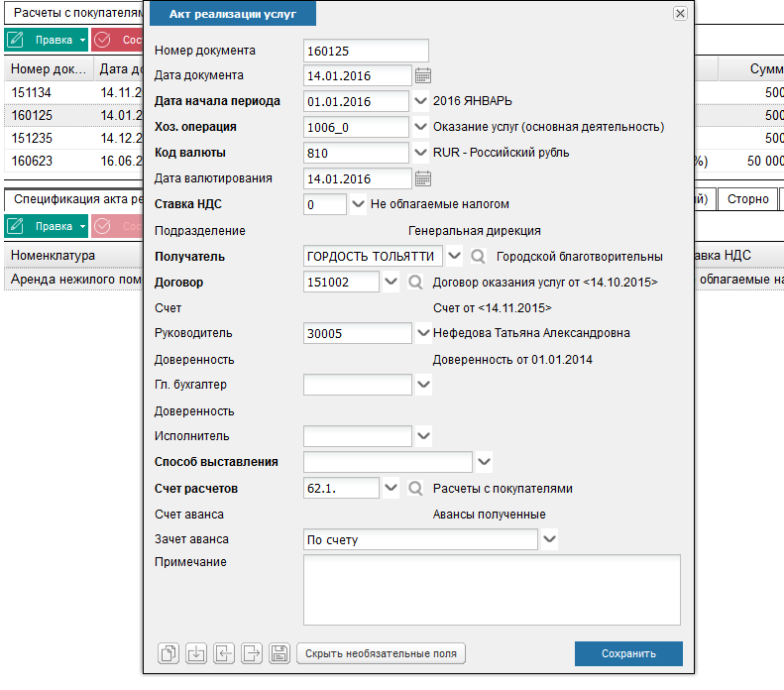Expand Получатель dropdown arrow

click(454, 256)
